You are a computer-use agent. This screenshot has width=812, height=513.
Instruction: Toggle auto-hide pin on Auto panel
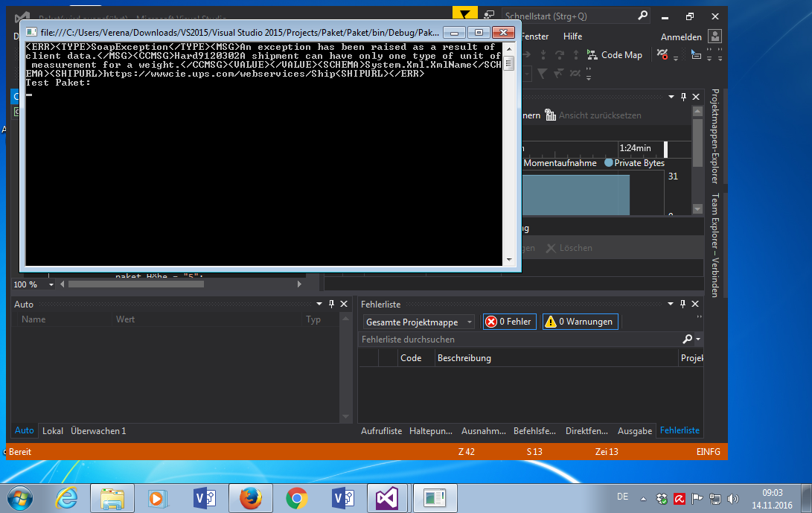331,304
